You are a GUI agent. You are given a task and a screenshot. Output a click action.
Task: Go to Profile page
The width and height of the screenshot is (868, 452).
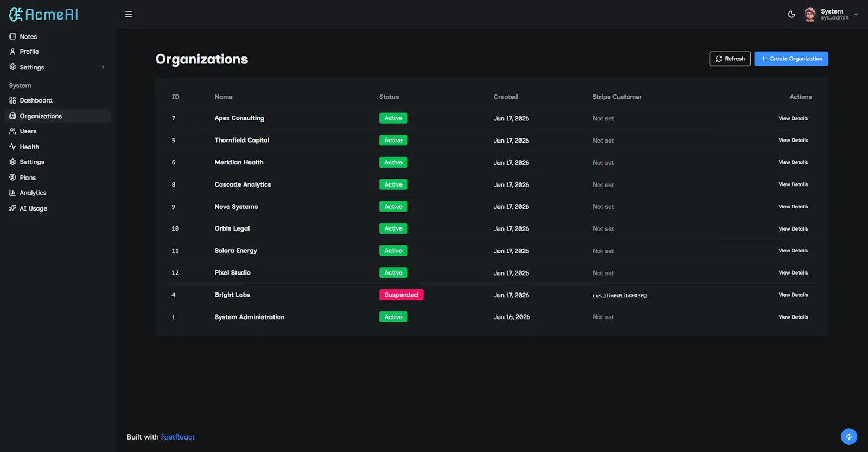point(58,52)
